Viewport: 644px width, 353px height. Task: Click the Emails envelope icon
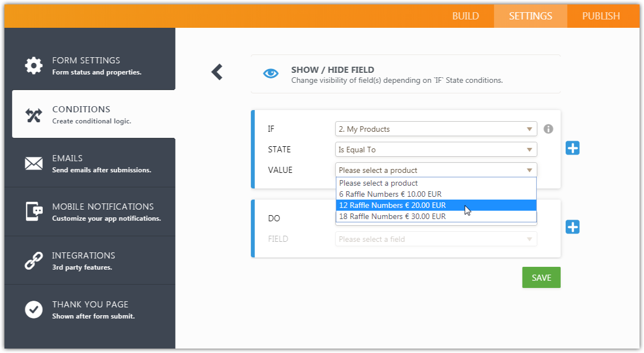[x=33, y=163]
